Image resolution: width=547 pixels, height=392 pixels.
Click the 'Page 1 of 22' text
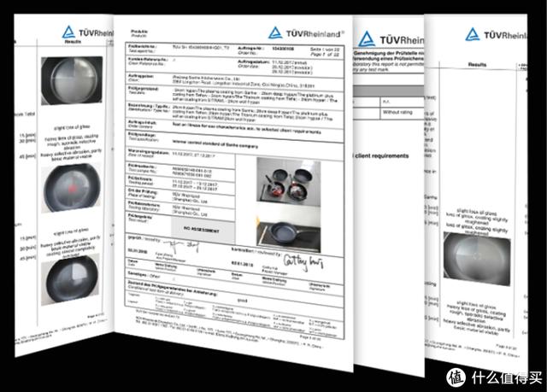point(325,55)
